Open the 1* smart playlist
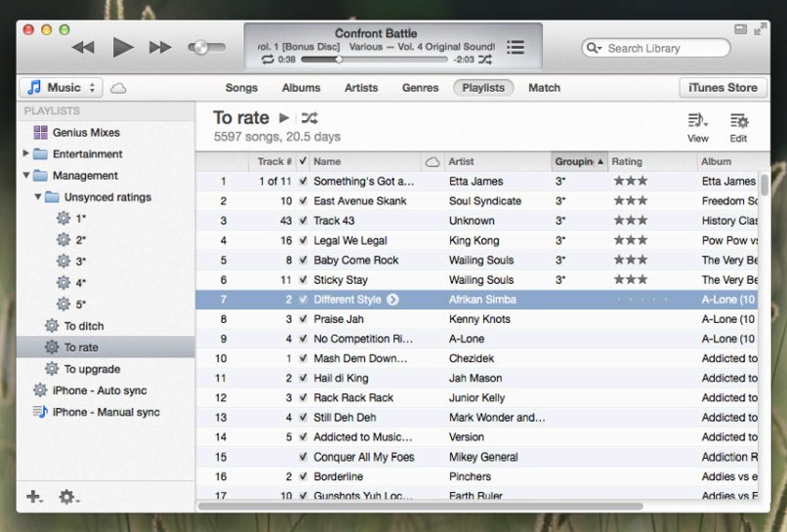787x532 pixels. click(70, 219)
